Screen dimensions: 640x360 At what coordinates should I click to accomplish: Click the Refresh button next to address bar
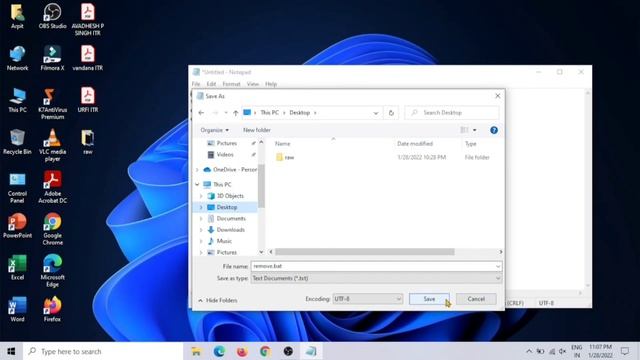[x=391, y=113]
